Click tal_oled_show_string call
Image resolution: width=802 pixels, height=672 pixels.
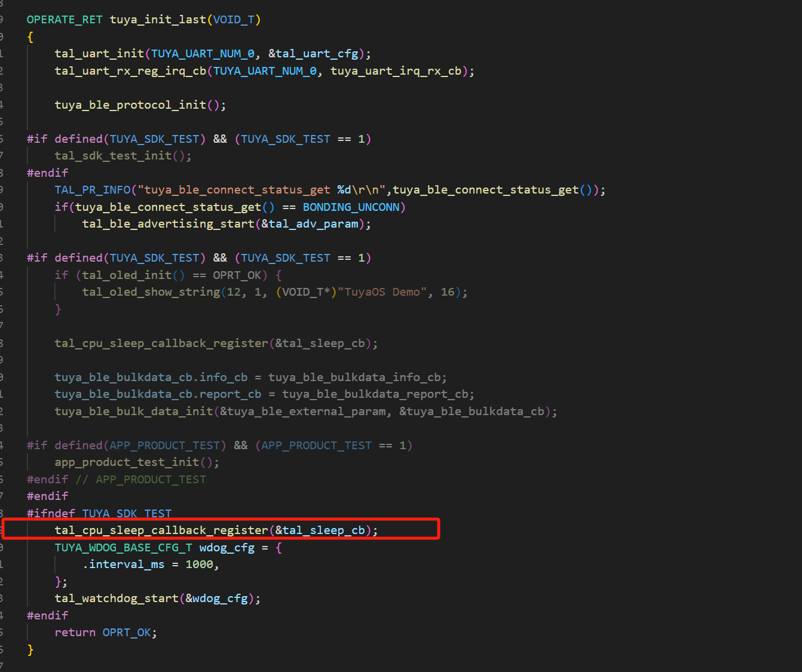pyautogui.click(x=151, y=292)
